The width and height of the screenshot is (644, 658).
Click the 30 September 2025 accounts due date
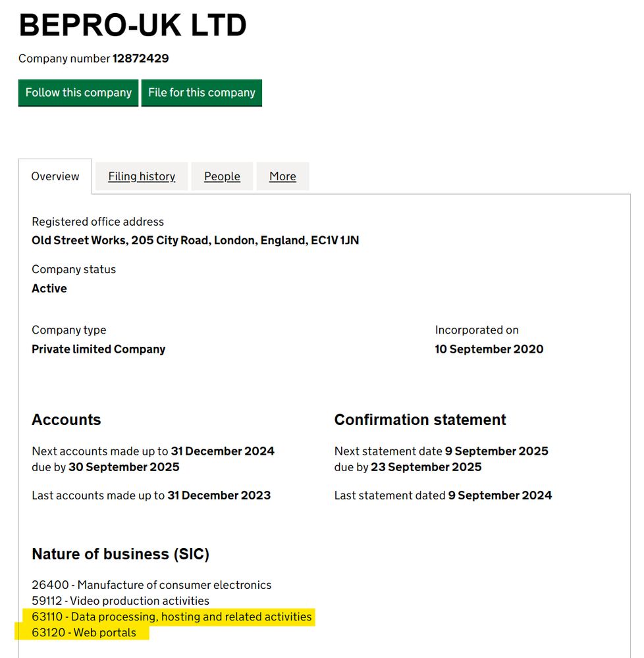pyautogui.click(x=124, y=467)
